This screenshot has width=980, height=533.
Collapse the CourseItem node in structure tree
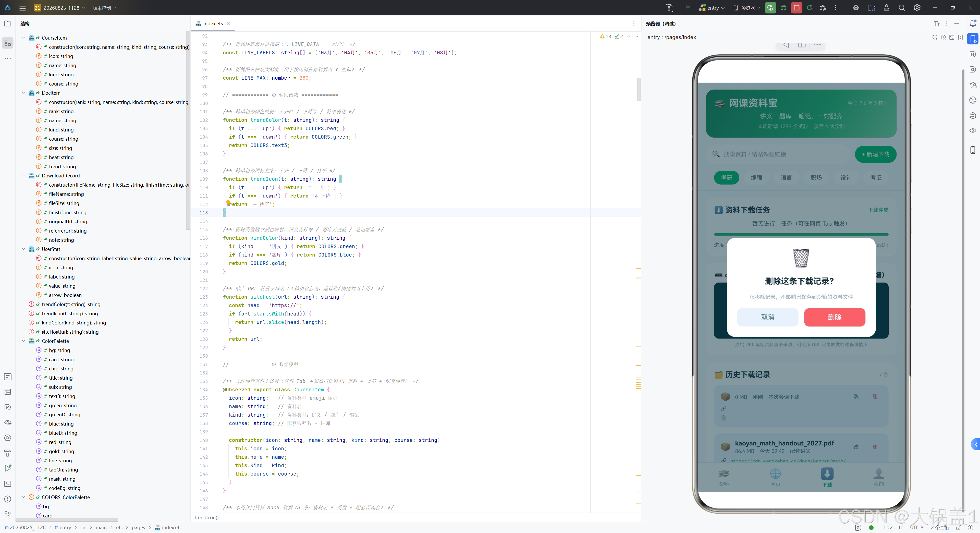pyautogui.click(x=23, y=38)
